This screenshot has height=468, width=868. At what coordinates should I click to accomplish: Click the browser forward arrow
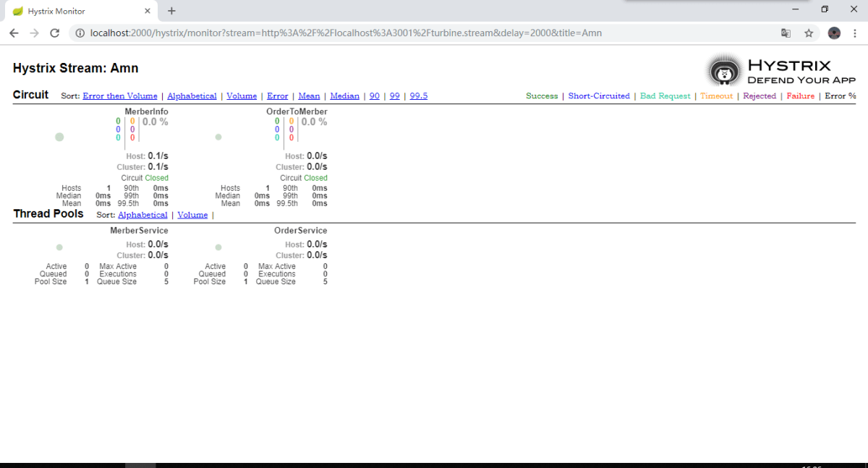tap(34, 33)
